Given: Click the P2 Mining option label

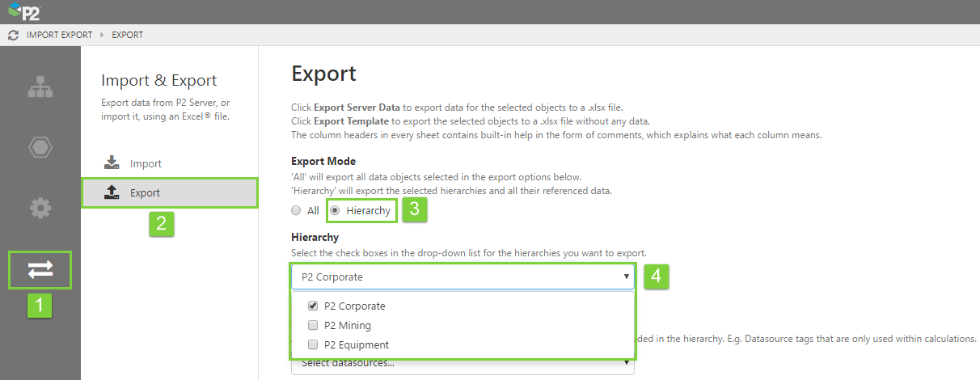Looking at the screenshot, I should pyautogui.click(x=348, y=326).
